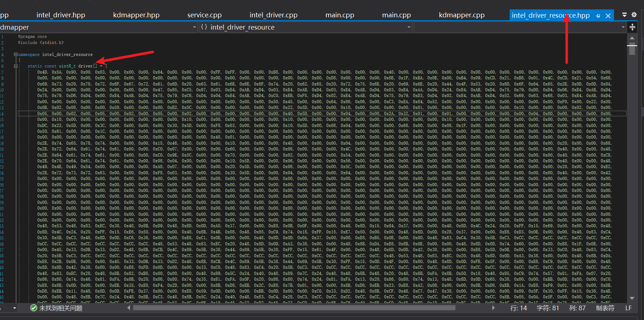
Task: Pin the intel_driver_resource.hpp tab
Action: pos(598,16)
